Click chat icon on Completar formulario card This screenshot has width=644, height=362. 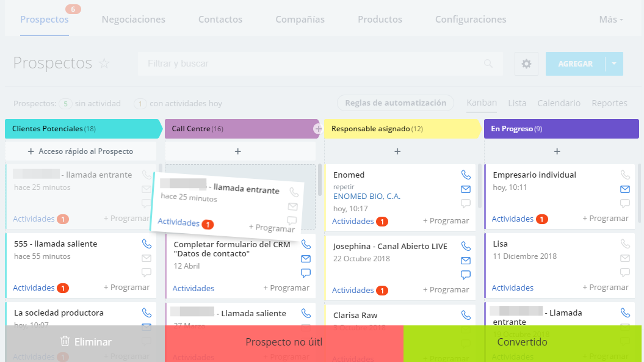[x=306, y=273]
